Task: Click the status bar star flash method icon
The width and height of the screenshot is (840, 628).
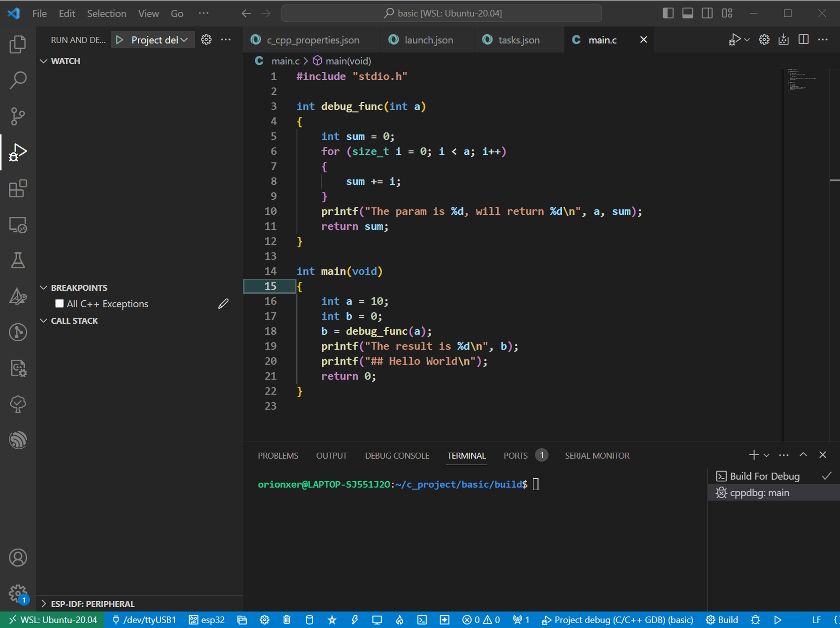Action: pyautogui.click(x=332, y=620)
